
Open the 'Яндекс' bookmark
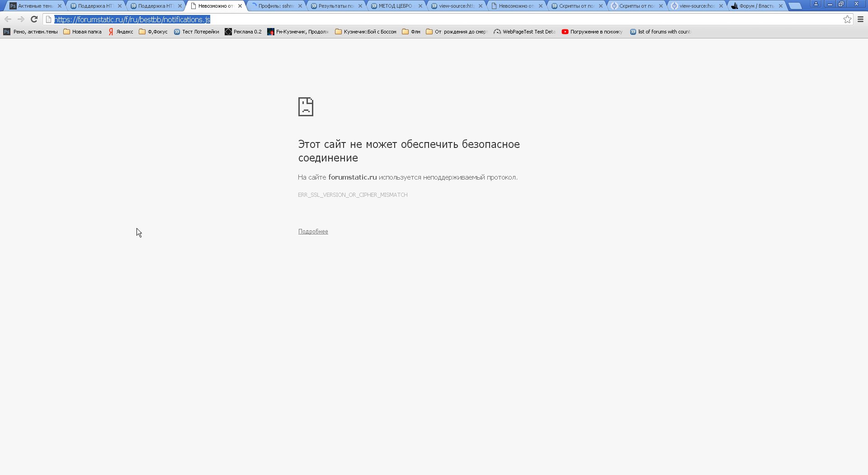click(x=120, y=32)
